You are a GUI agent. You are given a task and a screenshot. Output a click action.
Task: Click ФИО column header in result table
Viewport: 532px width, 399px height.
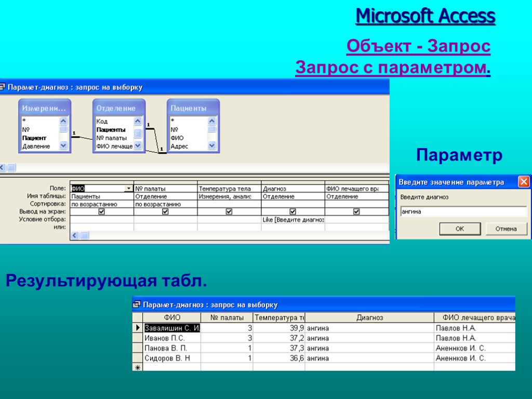(171, 317)
